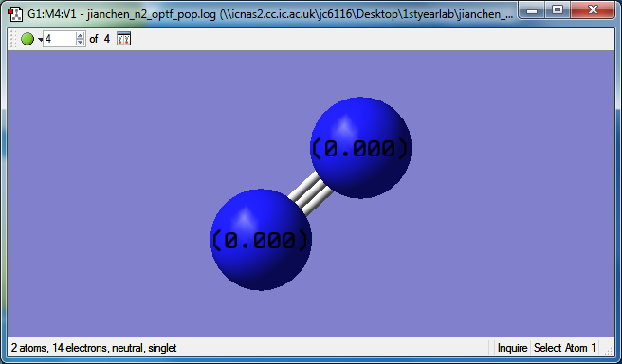This screenshot has height=364, width=622.
Task: Decrease frame number with down spinner arrow
Action: [81, 43]
